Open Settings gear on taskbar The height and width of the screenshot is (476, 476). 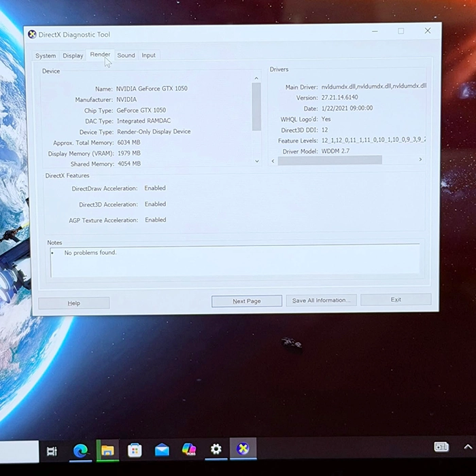216,449
